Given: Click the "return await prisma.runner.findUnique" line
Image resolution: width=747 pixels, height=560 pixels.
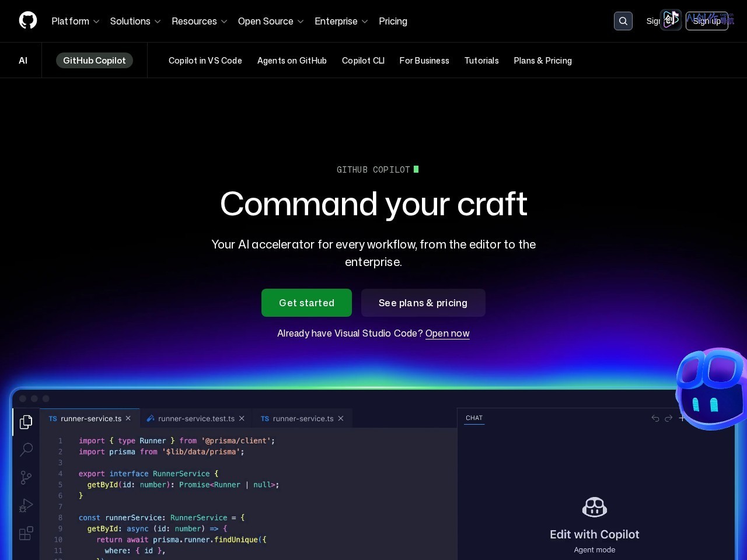Looking at the screenshot, I should [181, 540].
